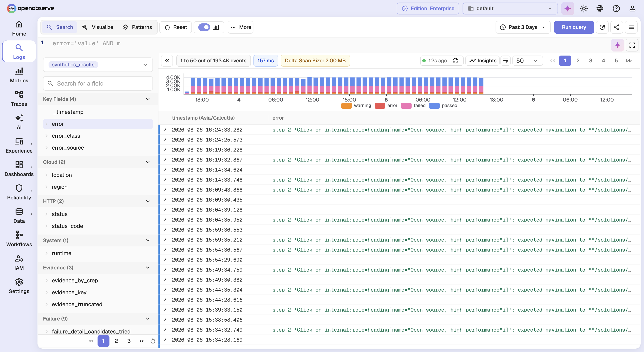
Task: Collapse the fields panel with double-chevron
Action: [167, 61]
